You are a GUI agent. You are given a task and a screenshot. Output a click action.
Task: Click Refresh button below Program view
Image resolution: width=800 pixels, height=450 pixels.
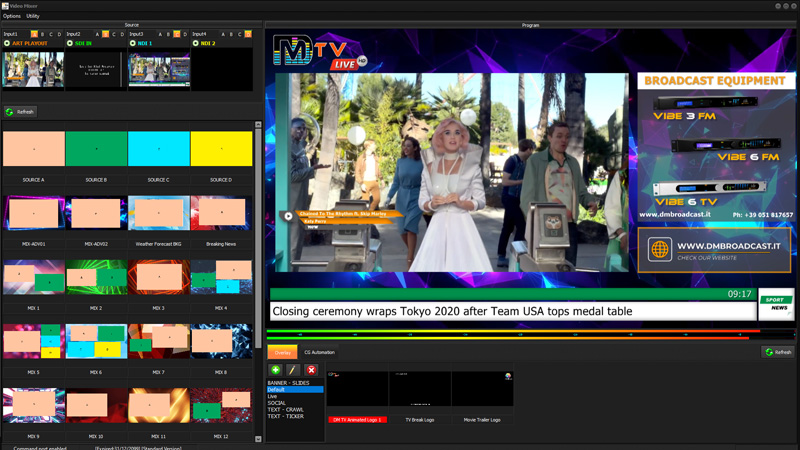(779, 352)
